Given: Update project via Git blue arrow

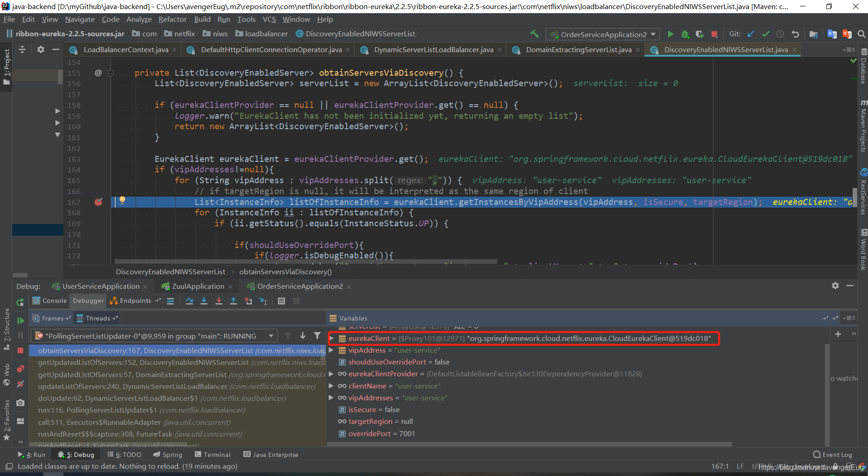Looking at the screenshot, I should click(751, 34).
